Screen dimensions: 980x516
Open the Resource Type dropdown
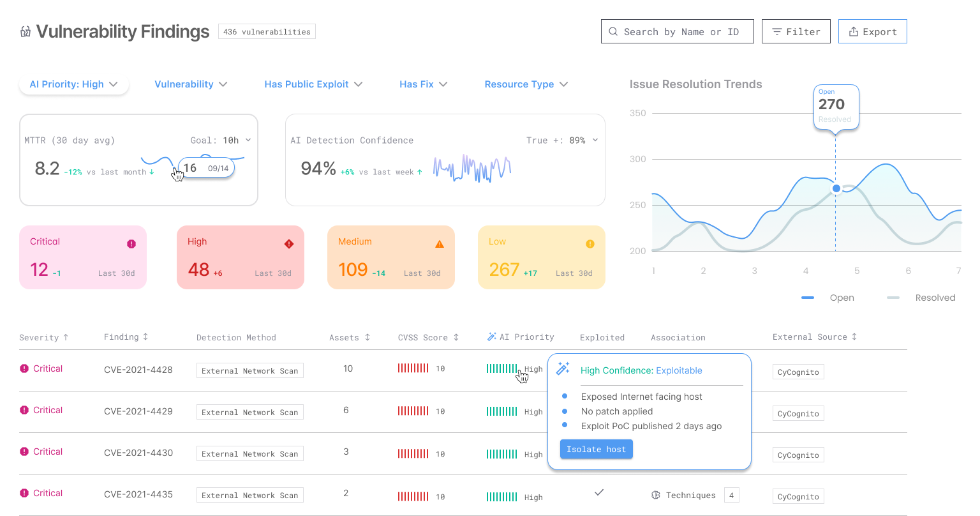pos(526,84)
